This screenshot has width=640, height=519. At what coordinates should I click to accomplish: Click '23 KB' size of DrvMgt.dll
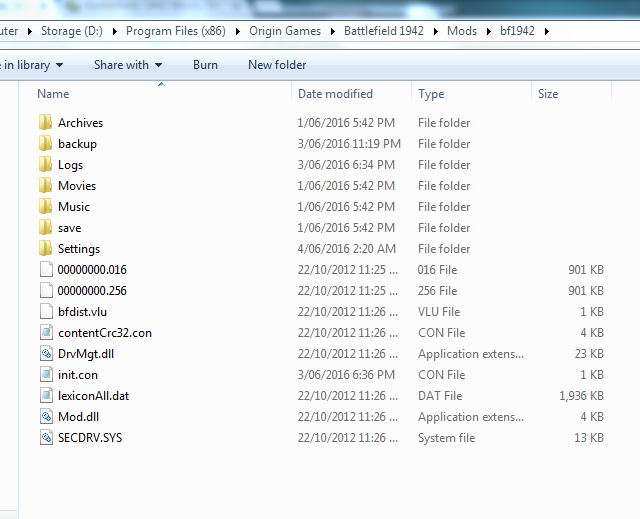click(x=589, y=354)
